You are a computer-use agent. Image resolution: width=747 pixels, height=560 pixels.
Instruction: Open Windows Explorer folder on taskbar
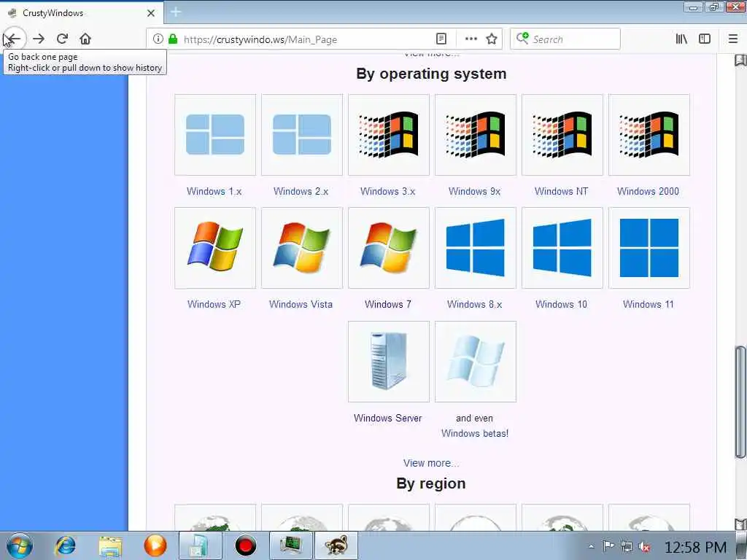click(x=111, y=546)
